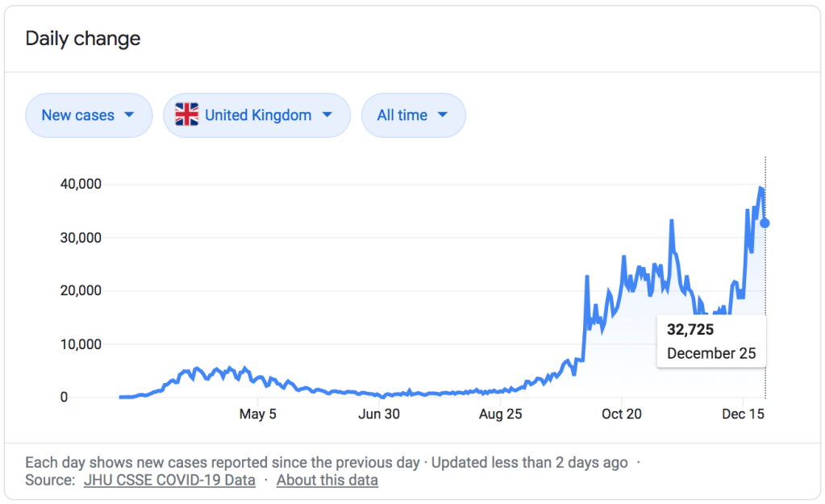Open the New cases dropdown arrow

(129, 115)
